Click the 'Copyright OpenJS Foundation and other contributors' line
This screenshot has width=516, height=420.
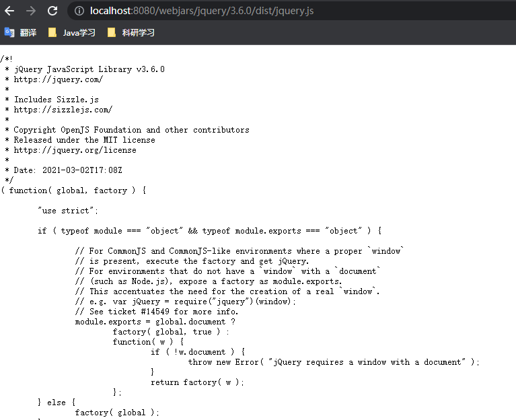tap(131, 130)
